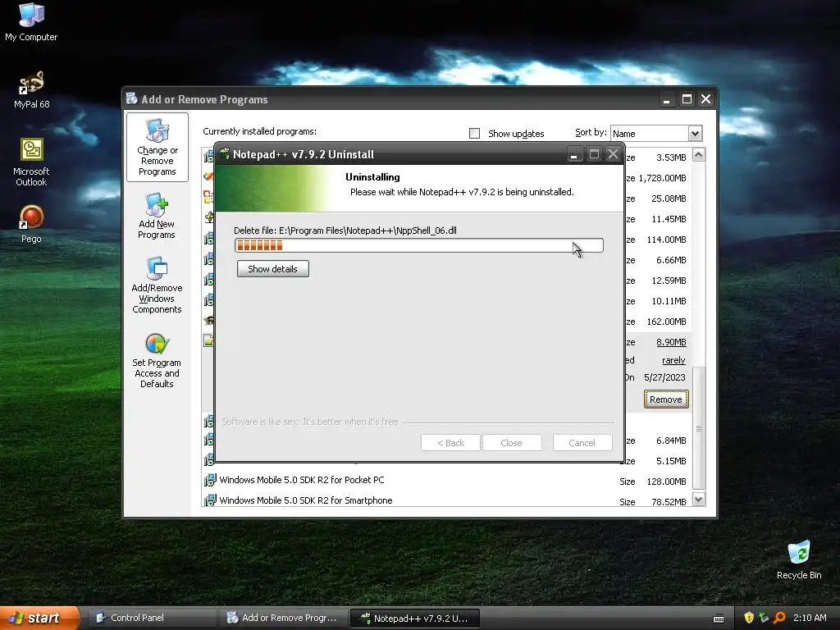The height and width of the screenshot is (630, 840).
Task: Click the 'rarely' usage link
Action: coord(673,360)
